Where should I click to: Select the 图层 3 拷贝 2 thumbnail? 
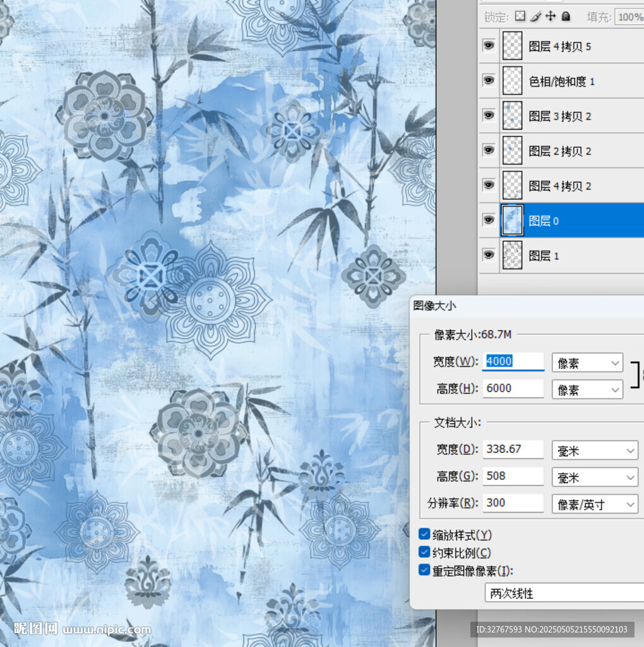pyautogui.click(x=513, y=116)
